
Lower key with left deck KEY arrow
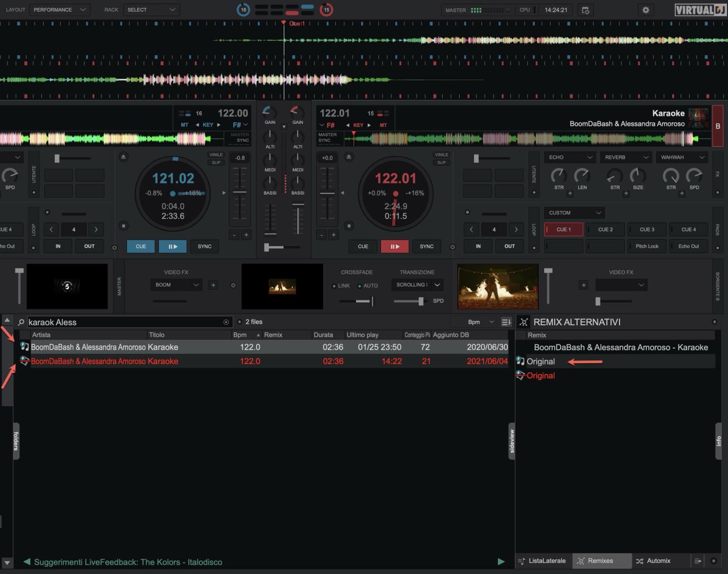[x=198, y=125]
